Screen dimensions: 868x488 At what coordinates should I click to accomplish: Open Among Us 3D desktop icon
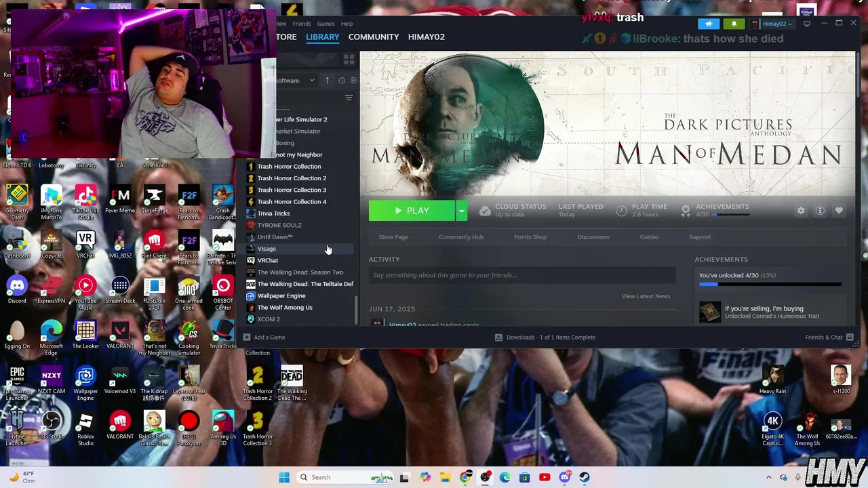pos(223,428)
